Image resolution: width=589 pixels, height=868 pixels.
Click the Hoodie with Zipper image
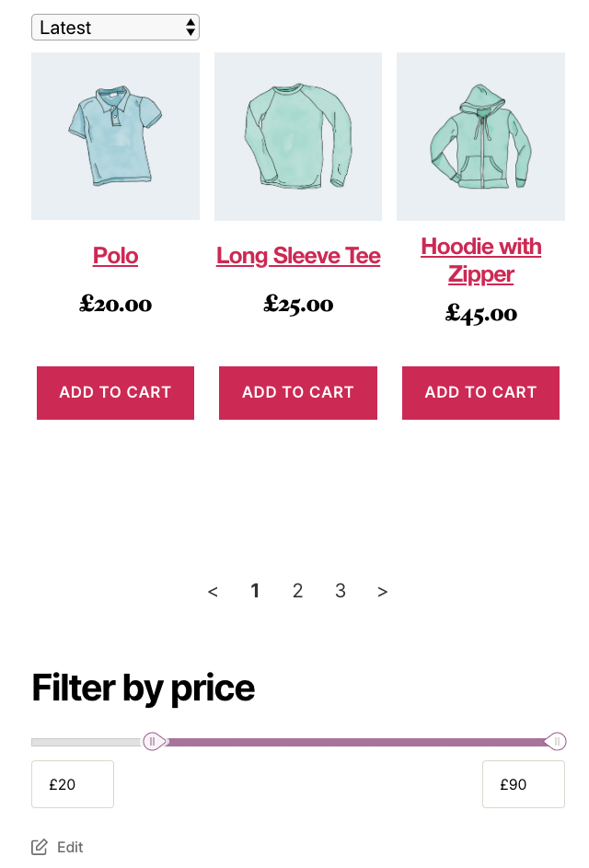pos(480,135)
